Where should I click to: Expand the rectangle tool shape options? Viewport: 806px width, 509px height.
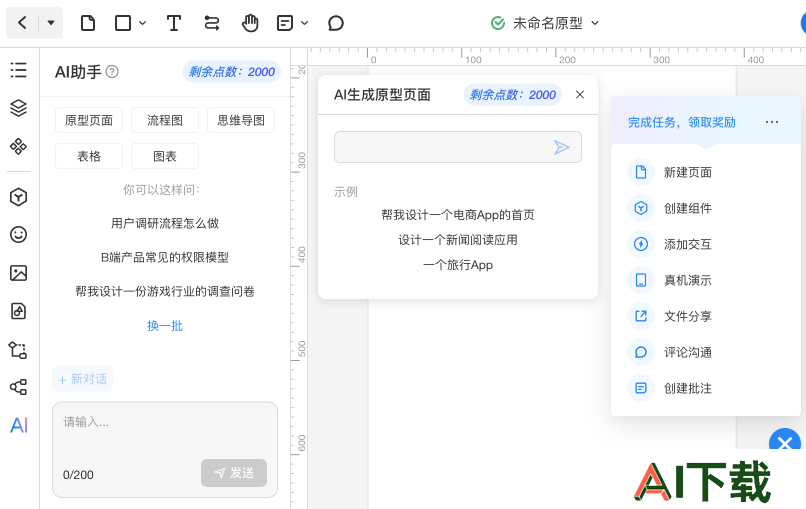coord(142,23)
